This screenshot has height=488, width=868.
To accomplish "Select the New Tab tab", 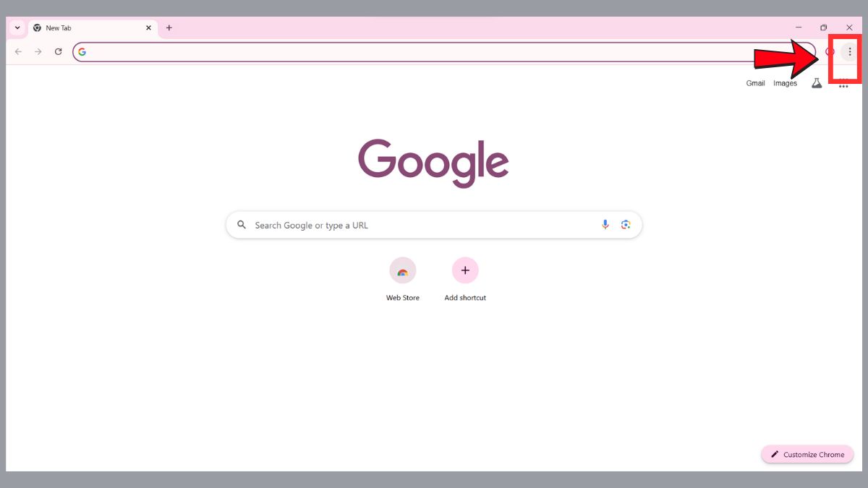I will pos(93,28).
